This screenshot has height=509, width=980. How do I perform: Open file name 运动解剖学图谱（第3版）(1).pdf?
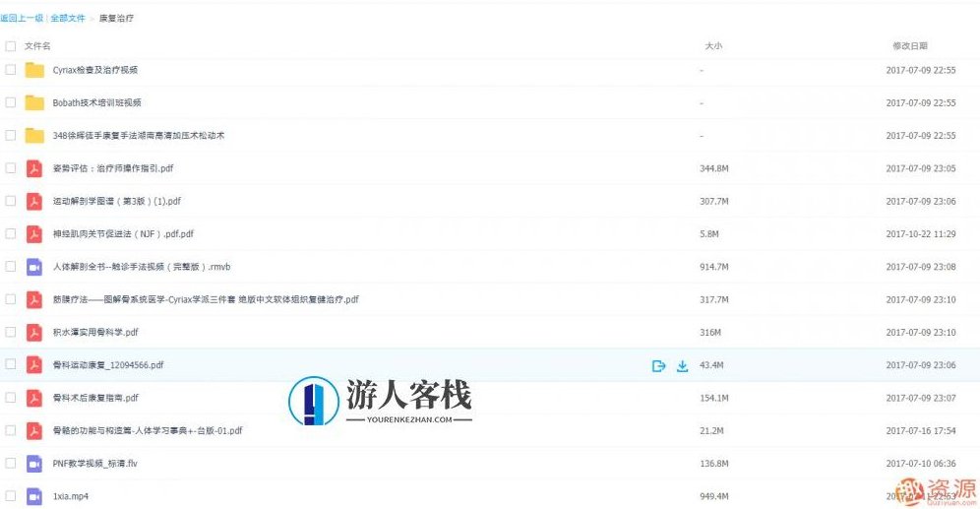tap(117, 202)
